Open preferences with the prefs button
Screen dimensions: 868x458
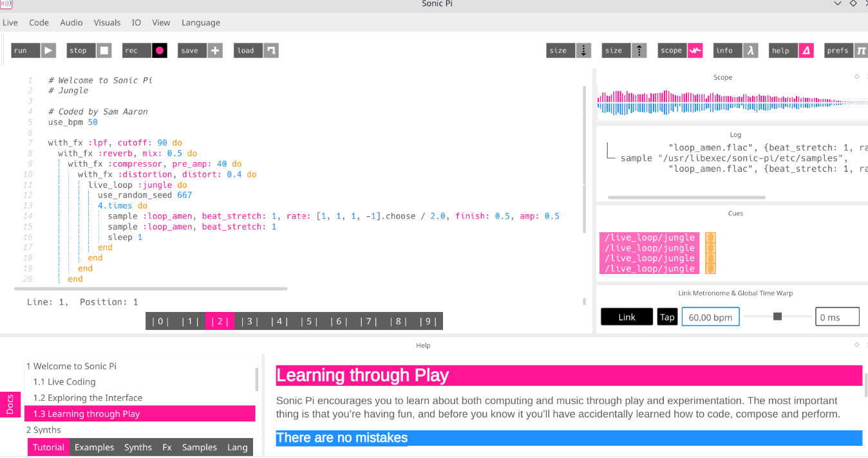pyautogui.click(x=847, y=51)
